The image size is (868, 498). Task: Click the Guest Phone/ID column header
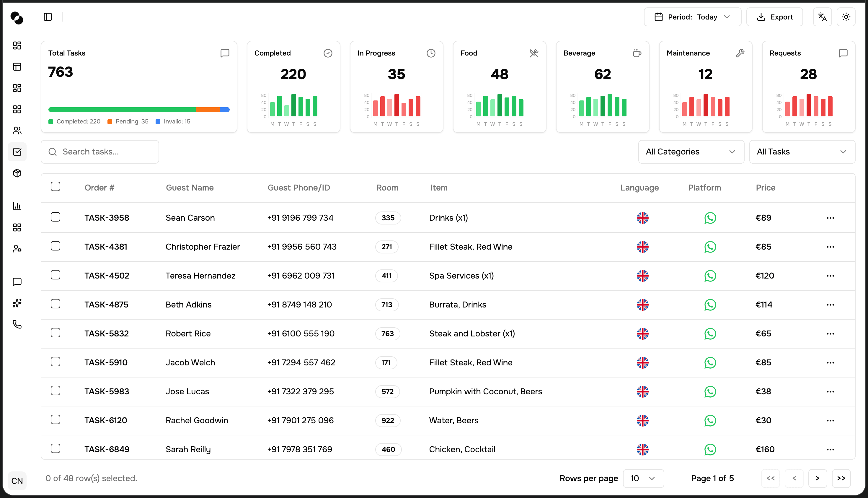(298, 188)
